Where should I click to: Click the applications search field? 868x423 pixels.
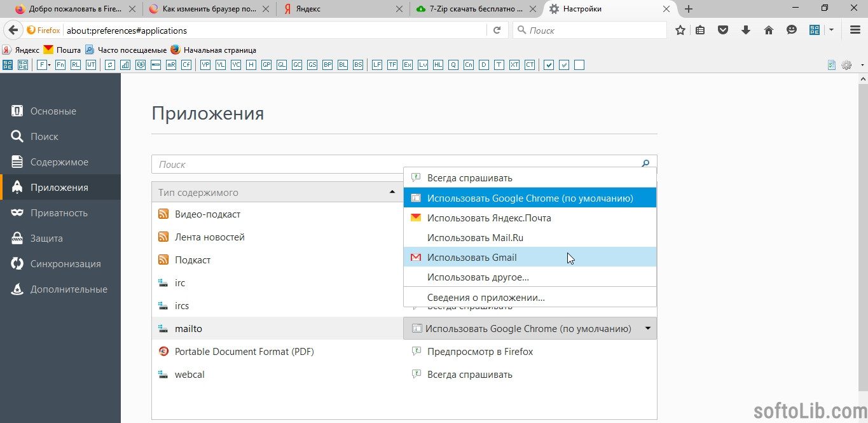[x=404, y=164]
